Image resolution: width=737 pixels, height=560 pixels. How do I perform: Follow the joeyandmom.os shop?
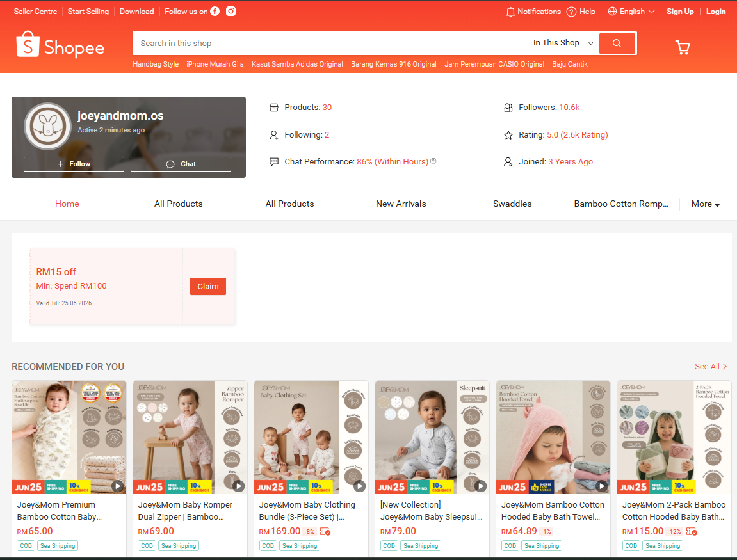[x=74, y=164]
